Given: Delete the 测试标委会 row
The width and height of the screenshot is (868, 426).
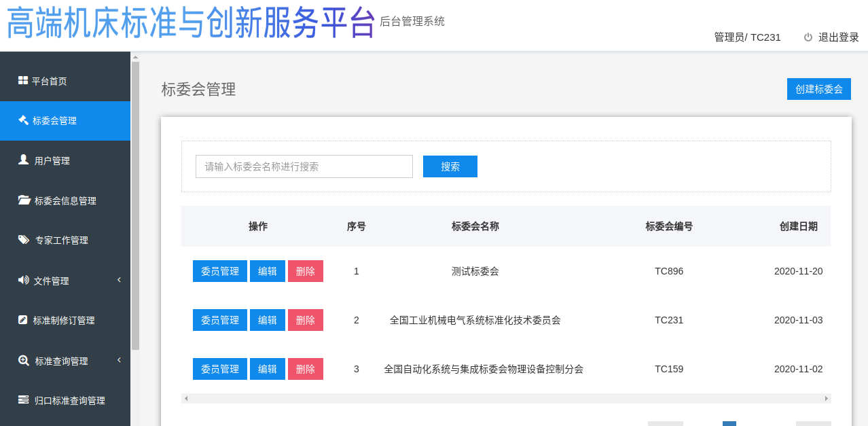Looking at the screenshot, I should (x=305, y=271).
